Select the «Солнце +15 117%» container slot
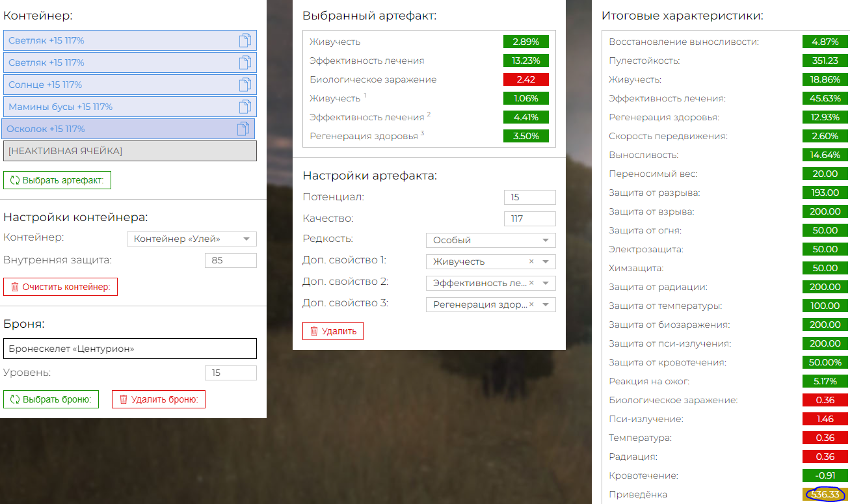850x504 pixels. click(130, 85)
